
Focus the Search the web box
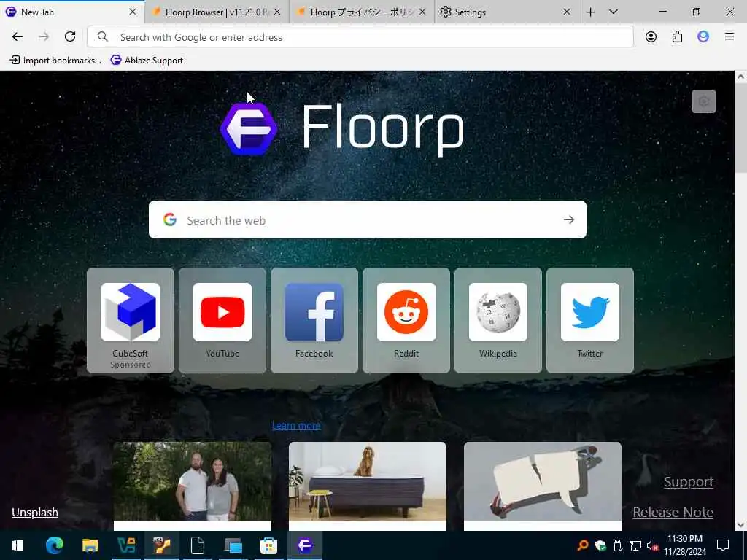pyautogui.click(x=368, y=219)
